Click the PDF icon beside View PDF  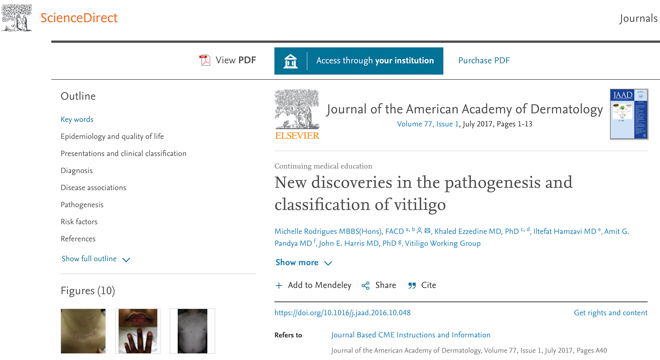[205, 61]
